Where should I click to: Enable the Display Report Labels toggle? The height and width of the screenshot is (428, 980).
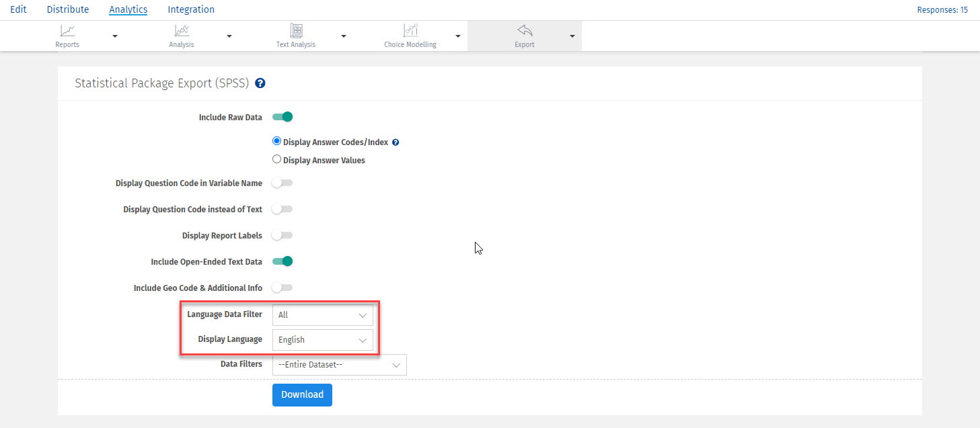coord(282,235)
